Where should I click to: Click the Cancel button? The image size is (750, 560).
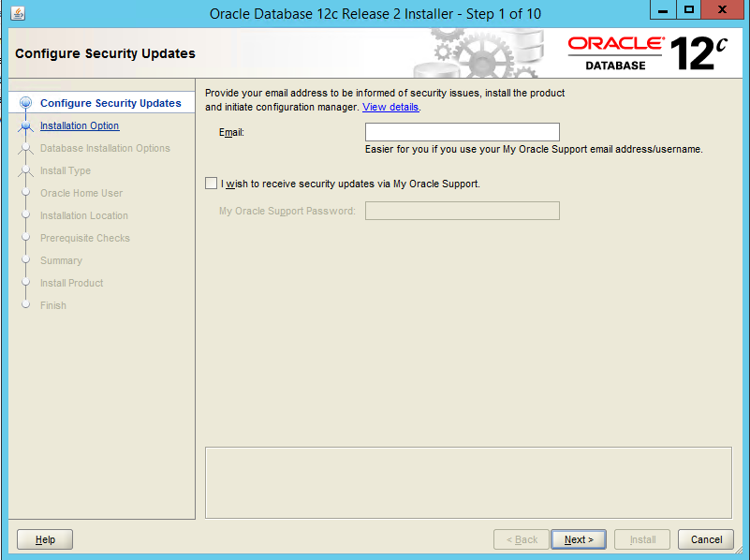[x=706, y=539]
